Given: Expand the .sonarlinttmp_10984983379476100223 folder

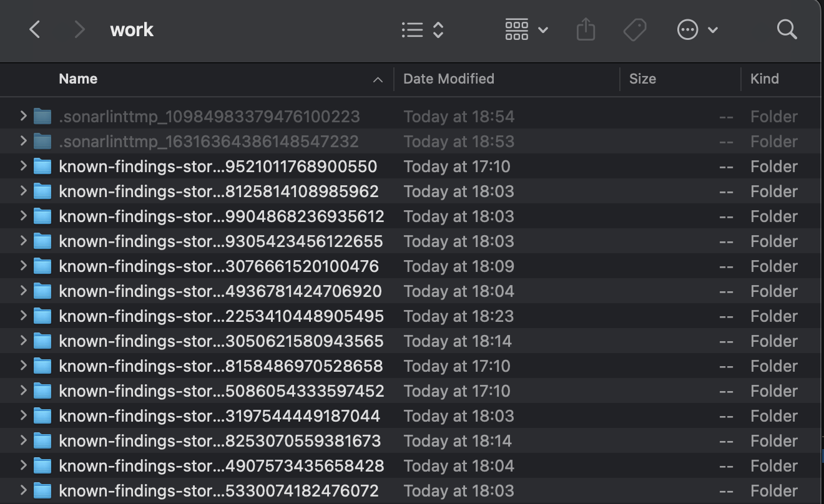Looking at the screenshot, I should tap(23, 116).
